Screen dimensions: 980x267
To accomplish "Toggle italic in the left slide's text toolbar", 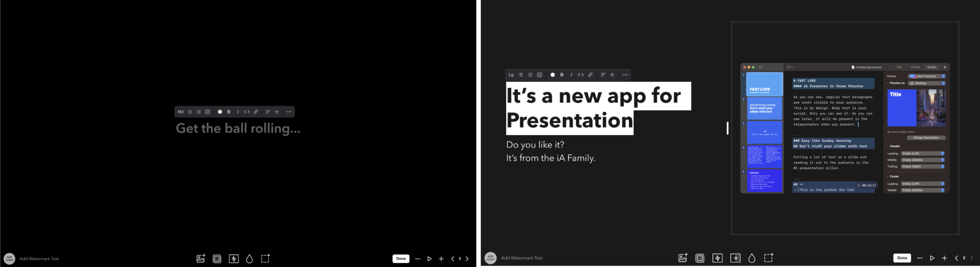I will [x=238, y=112].
